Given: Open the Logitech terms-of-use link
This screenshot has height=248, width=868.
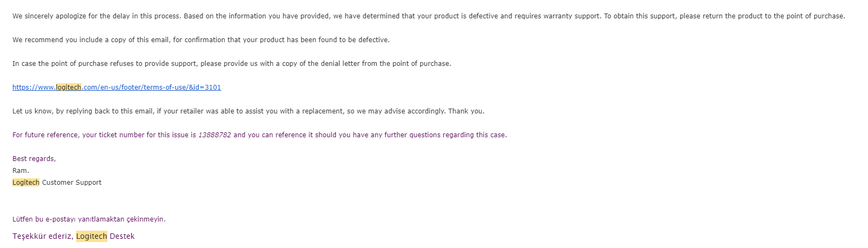Looking at the screenshot, I should [x=116, y=88].
